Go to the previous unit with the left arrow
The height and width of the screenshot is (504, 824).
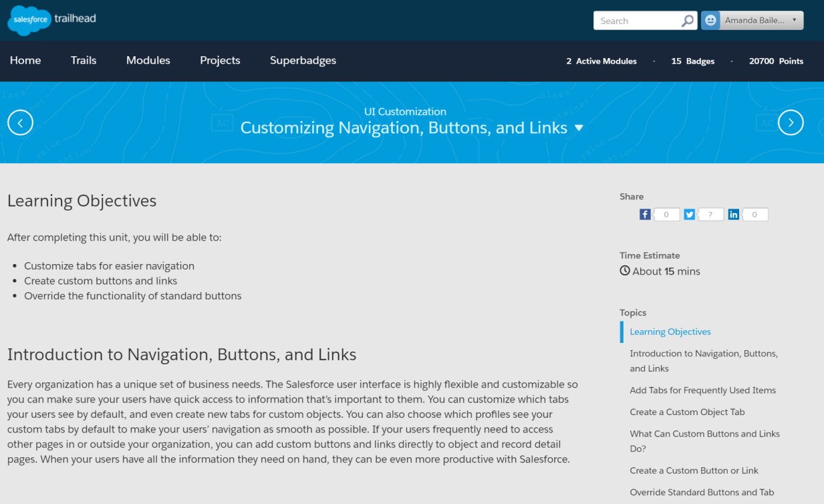(20, 122)
